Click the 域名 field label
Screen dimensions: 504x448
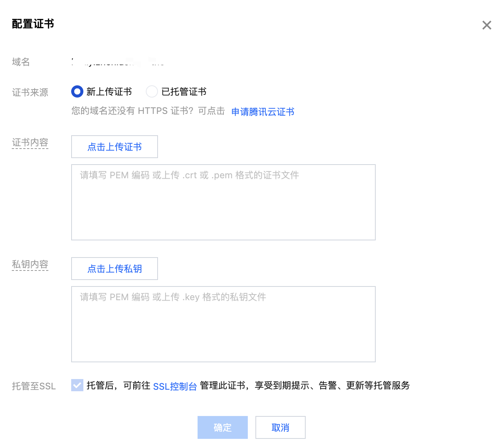tap(21, 62)
